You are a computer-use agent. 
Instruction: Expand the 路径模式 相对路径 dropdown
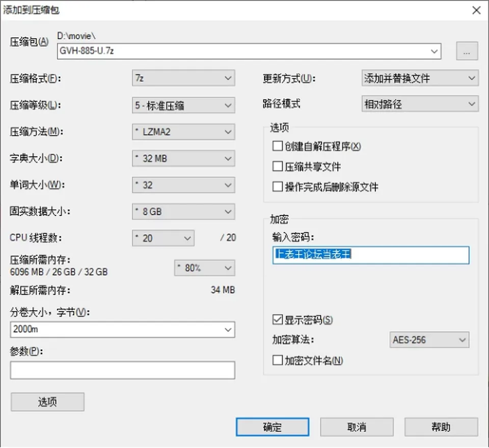pyautogui.click(x=420, y=104)
